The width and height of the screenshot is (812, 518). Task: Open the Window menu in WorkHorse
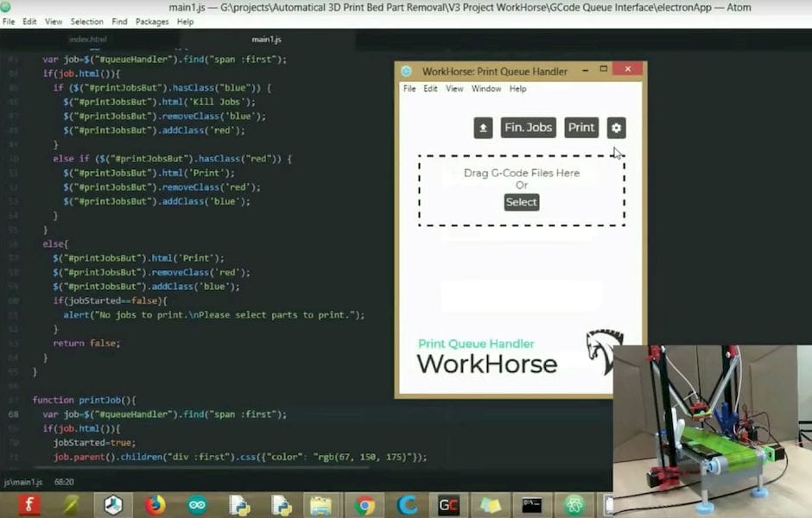click(x=485, y=89)
